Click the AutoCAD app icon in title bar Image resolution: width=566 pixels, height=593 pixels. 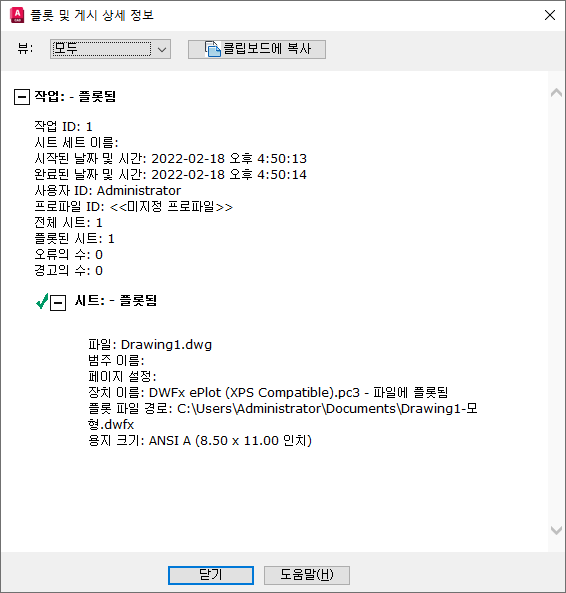(17, 15)
